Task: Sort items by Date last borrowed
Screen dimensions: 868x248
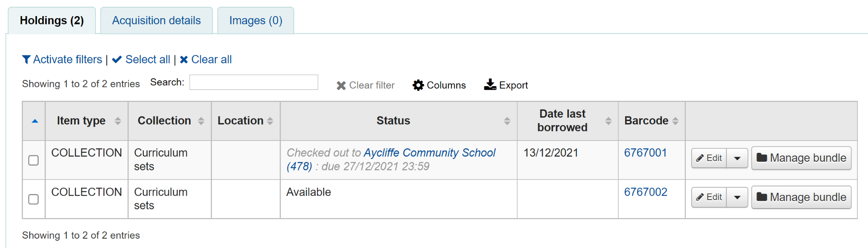Action: [x=609, y=121]
